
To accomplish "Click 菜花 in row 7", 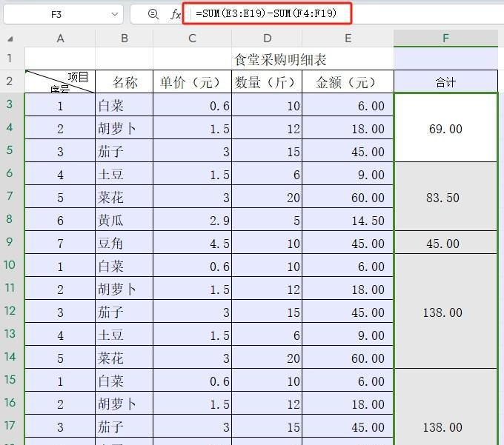I will (x=125, y=197).
